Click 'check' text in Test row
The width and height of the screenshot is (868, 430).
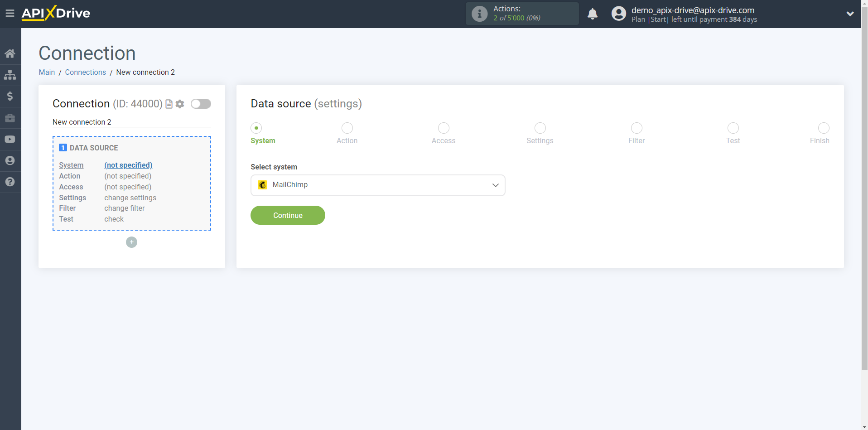point(114,219)
